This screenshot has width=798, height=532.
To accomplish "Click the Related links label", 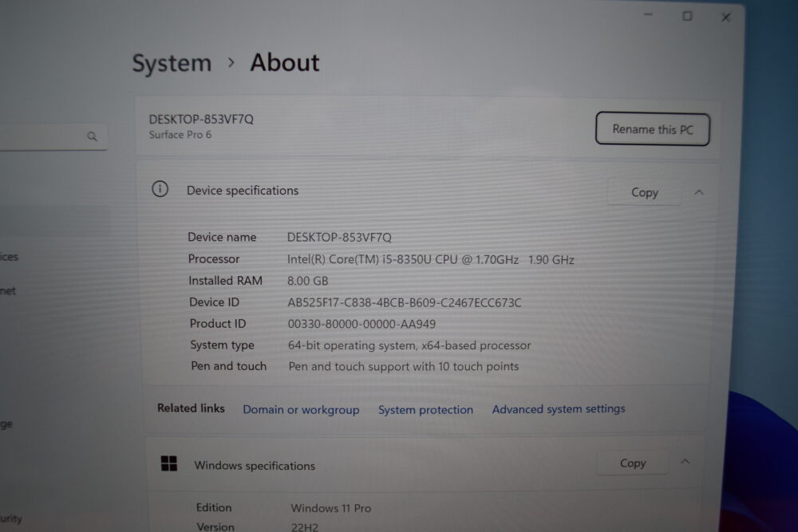I will [x=191, y=408].
